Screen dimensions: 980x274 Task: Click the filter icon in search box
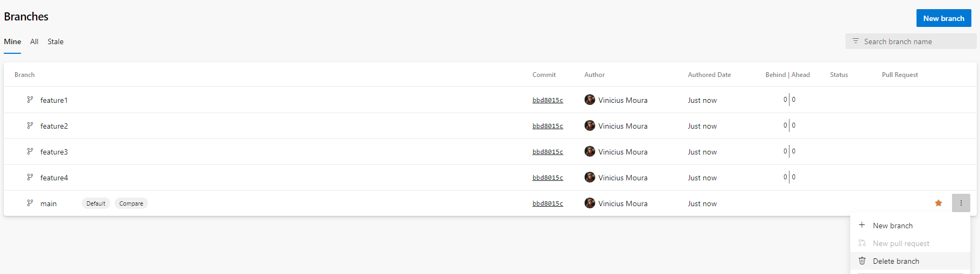pos(856,41)
